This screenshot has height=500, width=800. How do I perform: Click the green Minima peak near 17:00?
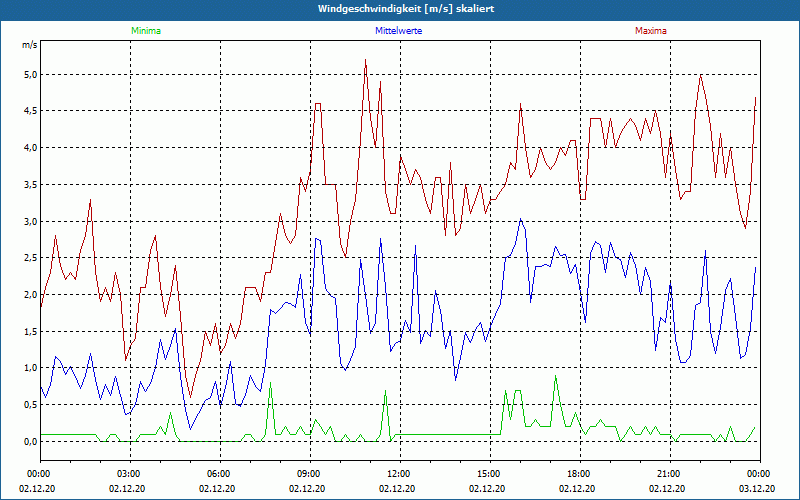[556, 376]
